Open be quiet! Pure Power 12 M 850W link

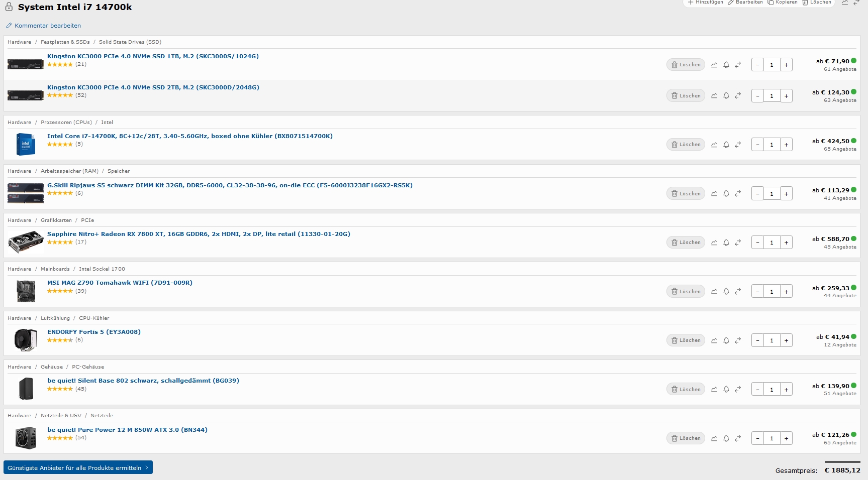click(127, 430)
